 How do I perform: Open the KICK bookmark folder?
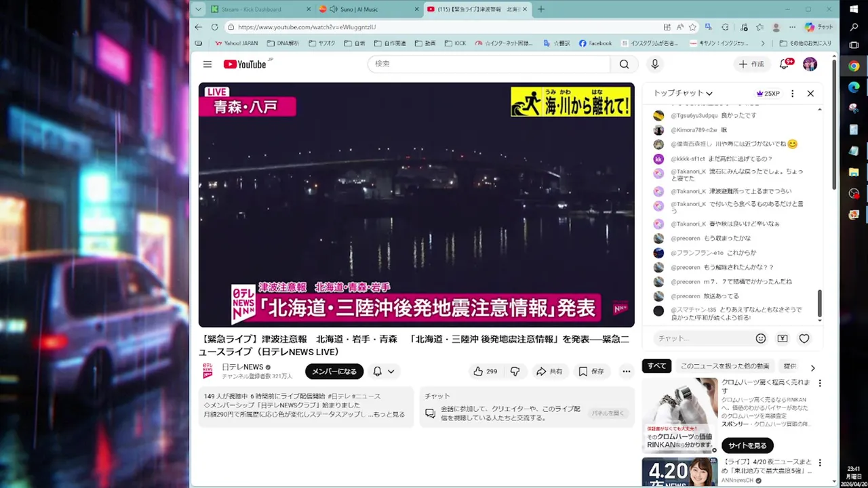[455, 43]
